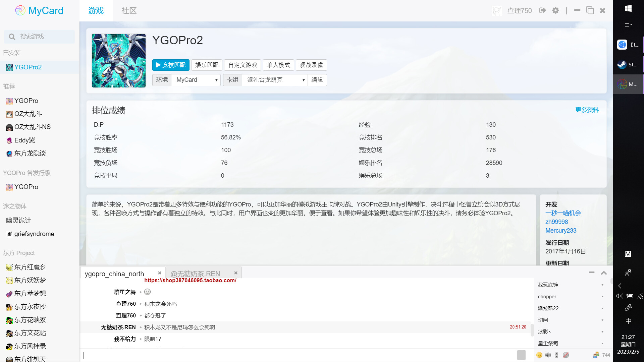
Task: Open the 更多资料 link
Action: [x=587, y=110]
